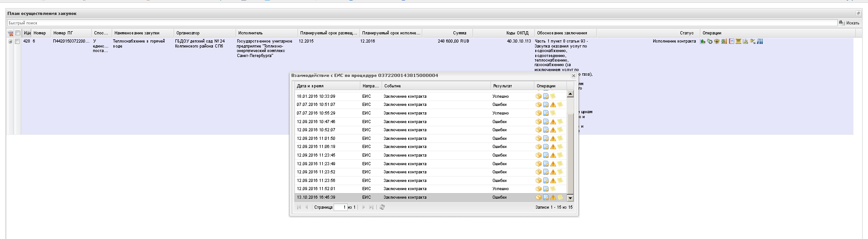Click the bar chart icon in Операции
The height and width of the screenshot is (239, 868).
[x=703, y=41]
